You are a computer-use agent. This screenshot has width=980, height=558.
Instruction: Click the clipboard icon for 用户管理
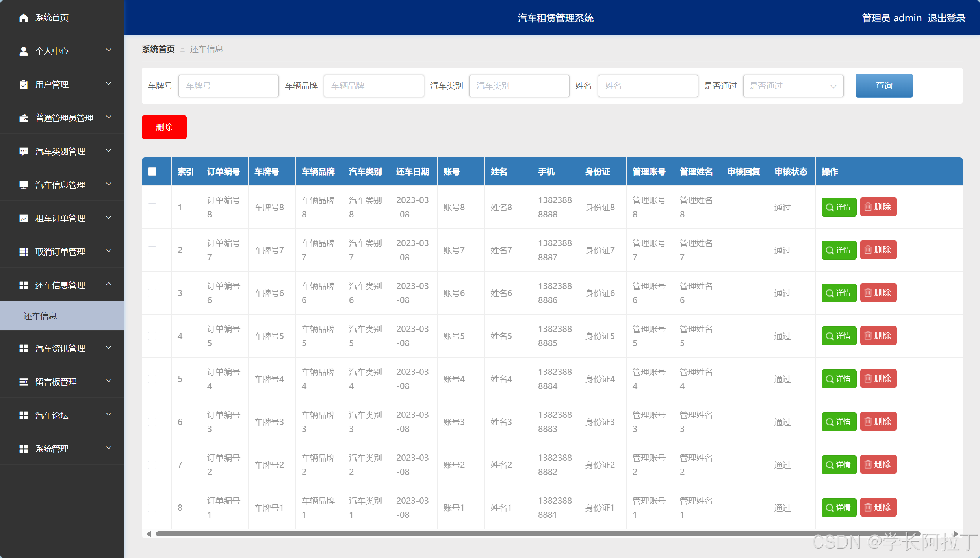tap(24, 85)
